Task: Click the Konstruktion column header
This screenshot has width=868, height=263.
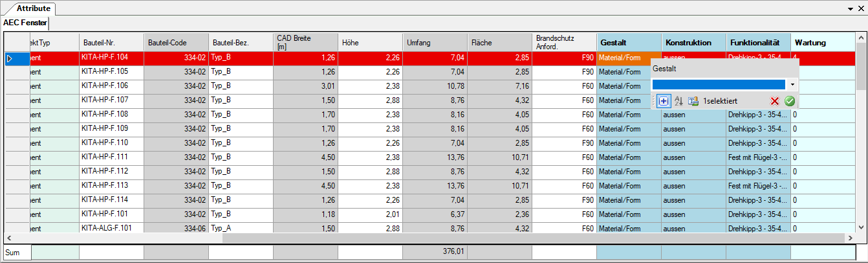Action: tap(693, 42)
